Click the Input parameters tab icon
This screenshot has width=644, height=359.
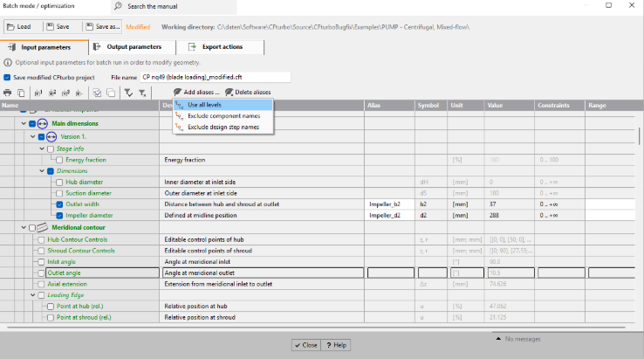click(x=12, y=47)
